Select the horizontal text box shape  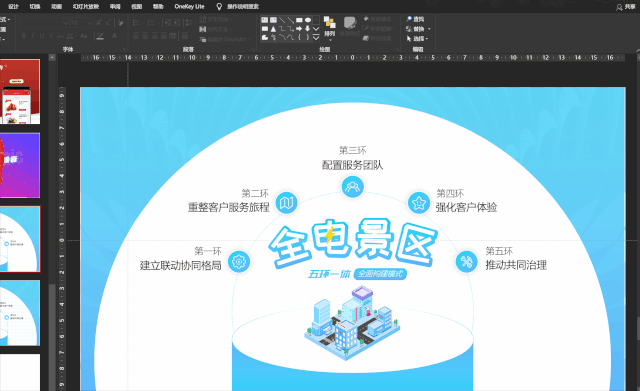click(x=264, y=20)
